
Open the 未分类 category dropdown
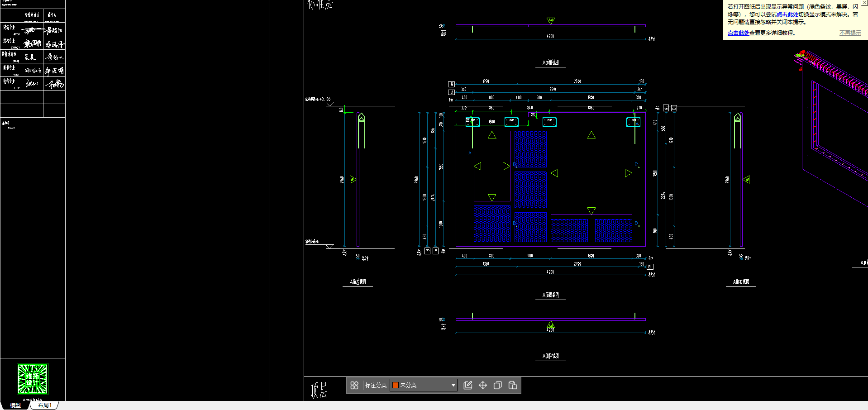click(x=424, y=385)
